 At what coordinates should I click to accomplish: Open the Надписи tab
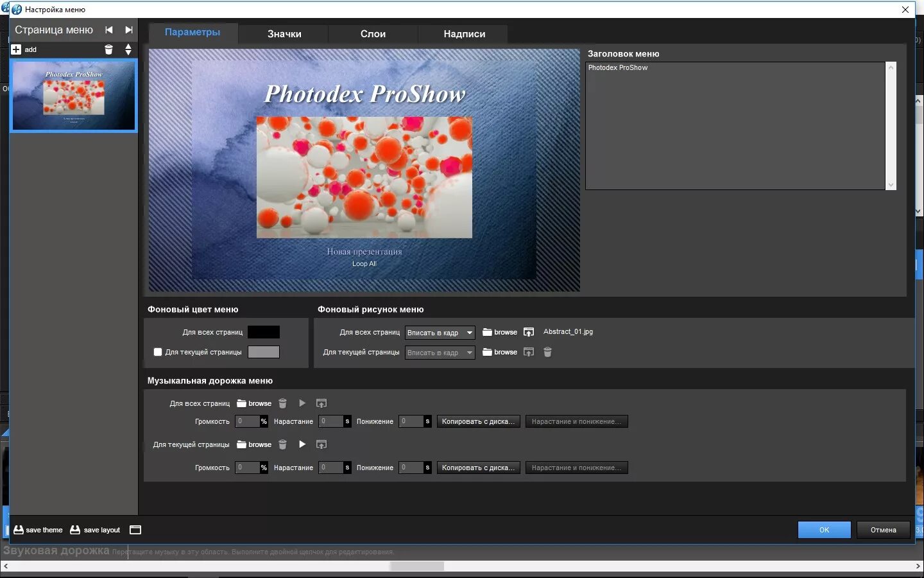464,34
